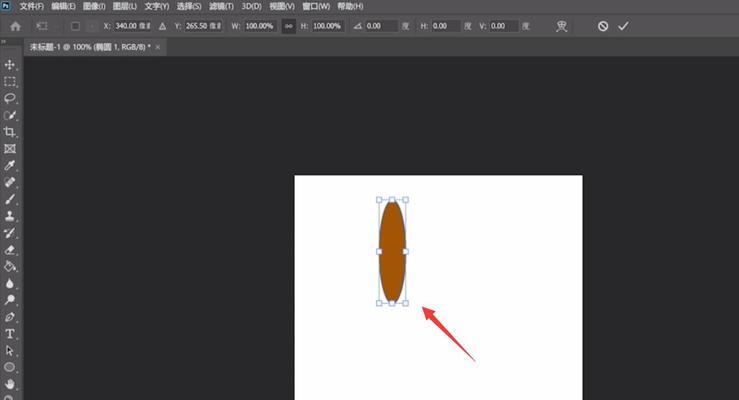This screenshot has width=739, height=400.
Task: Select the Brush tool
Action: 10,199
